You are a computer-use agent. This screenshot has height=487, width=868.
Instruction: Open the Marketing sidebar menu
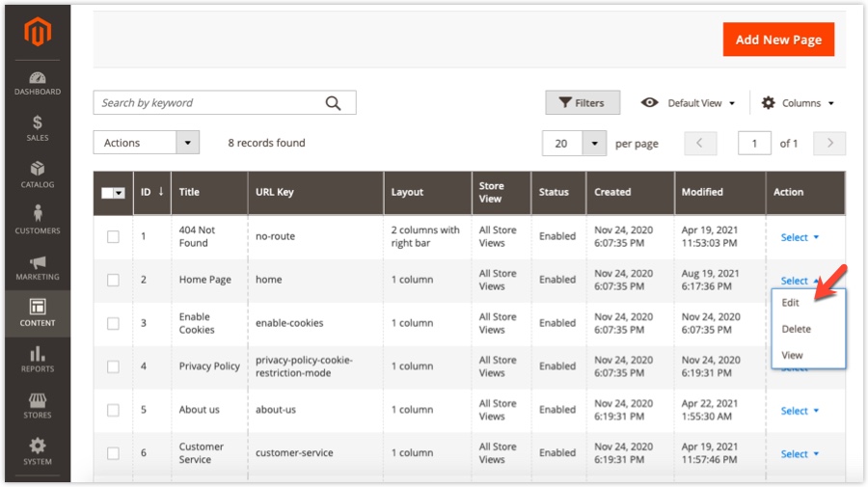(38, 267)
